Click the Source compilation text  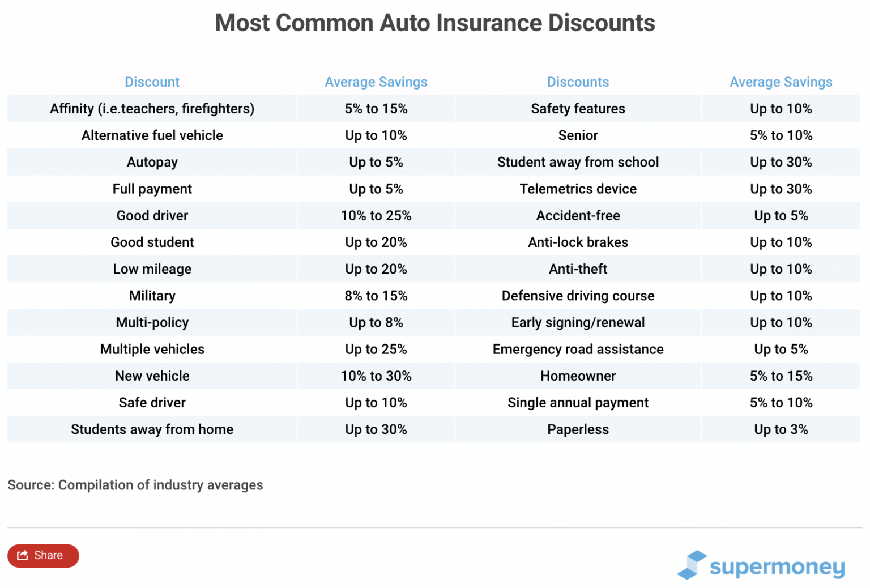click(135, 485)
